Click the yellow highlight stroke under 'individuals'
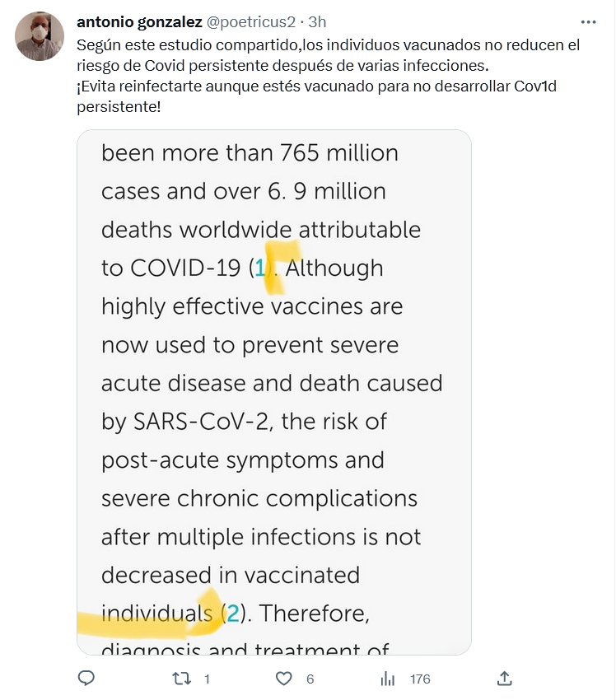 click(x=140, y=623)
